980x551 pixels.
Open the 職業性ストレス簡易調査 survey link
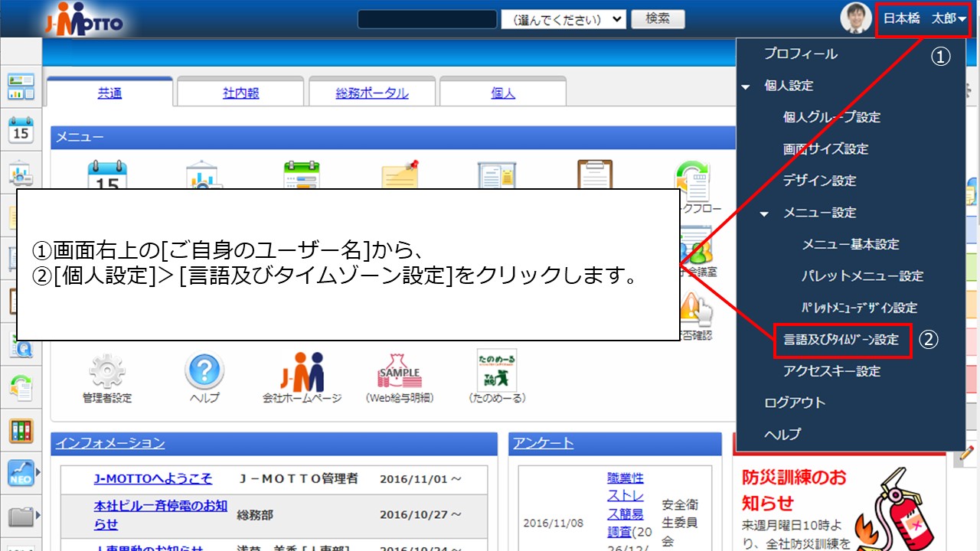[626, 505]
